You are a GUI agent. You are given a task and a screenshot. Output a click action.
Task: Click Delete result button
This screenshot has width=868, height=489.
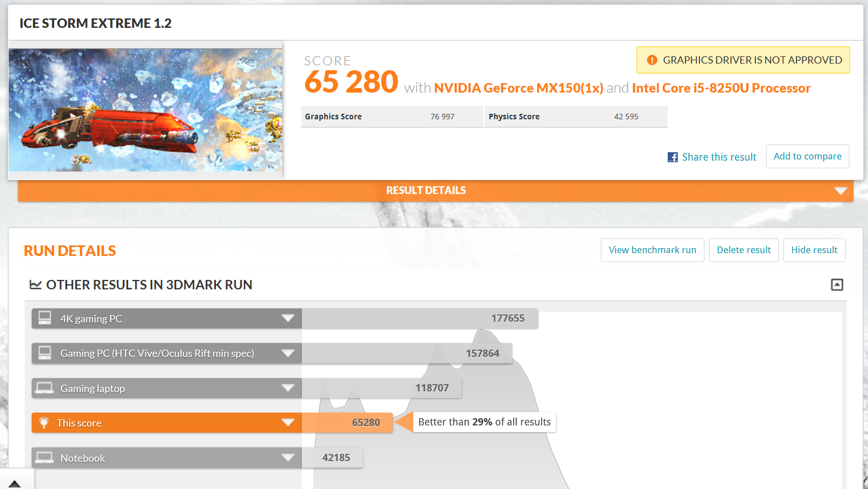(744, 250)
